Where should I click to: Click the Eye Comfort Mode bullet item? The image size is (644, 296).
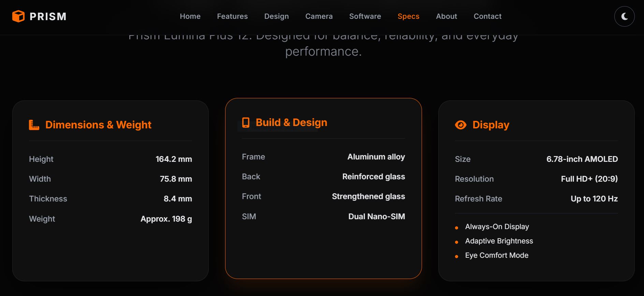[x=497, y=255]
